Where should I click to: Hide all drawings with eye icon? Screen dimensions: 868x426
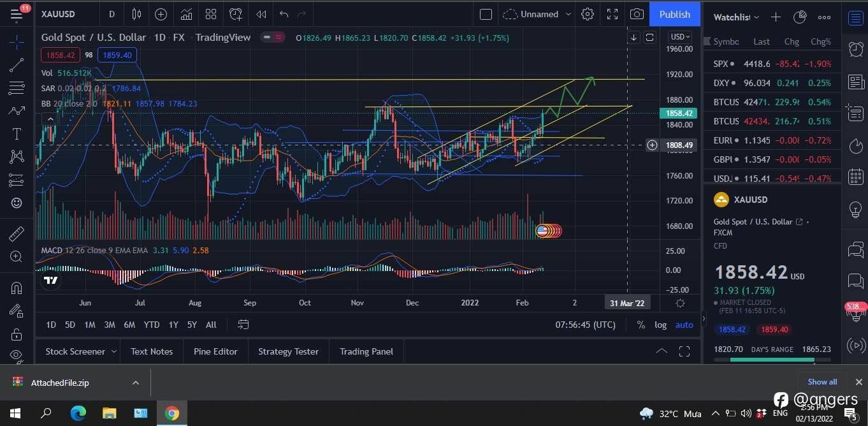[17, 355]
